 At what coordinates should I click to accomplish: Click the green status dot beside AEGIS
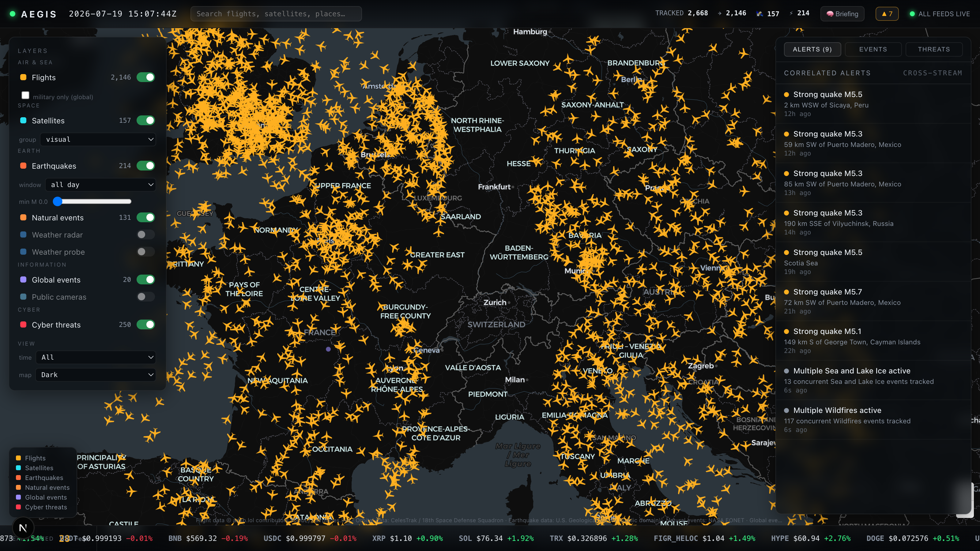(13, 14)
